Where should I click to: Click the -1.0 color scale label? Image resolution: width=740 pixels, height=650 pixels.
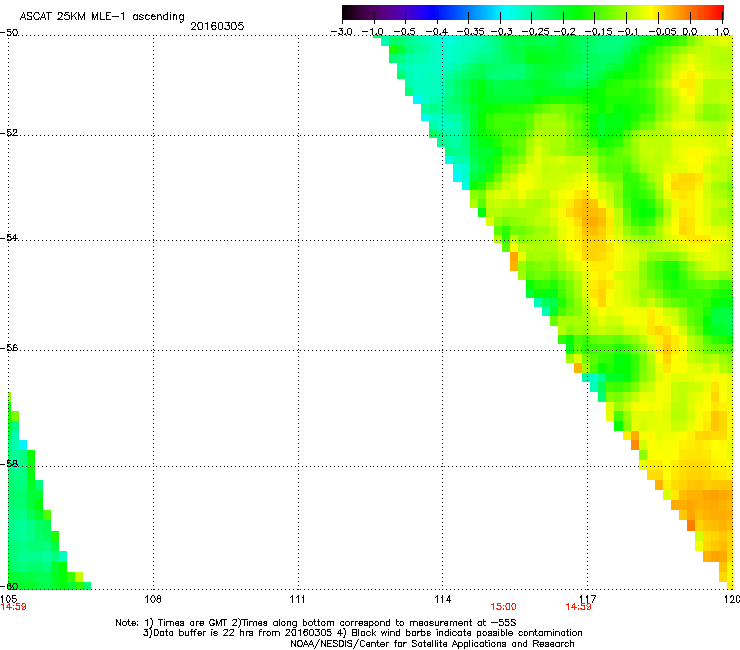tap(373, 32)
